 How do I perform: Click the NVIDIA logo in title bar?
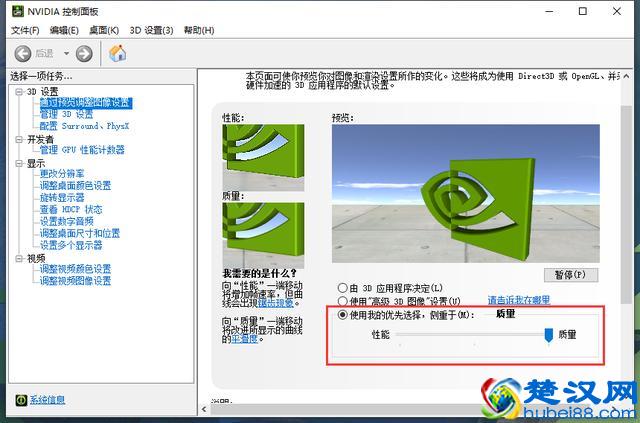(x=17, y=11)
